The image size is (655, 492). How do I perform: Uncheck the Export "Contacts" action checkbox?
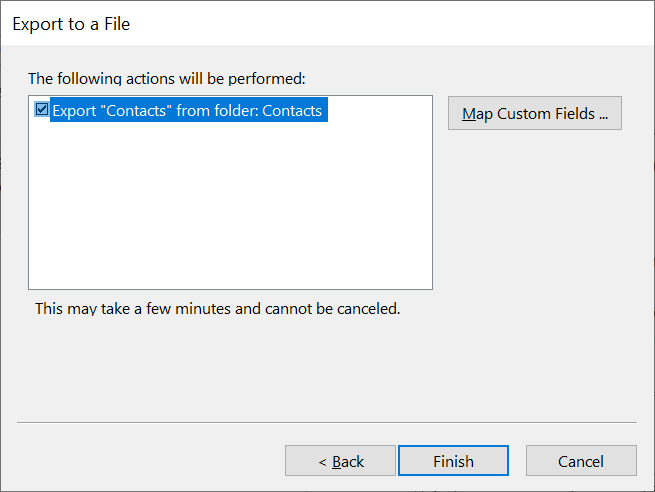tap(42, 110)
